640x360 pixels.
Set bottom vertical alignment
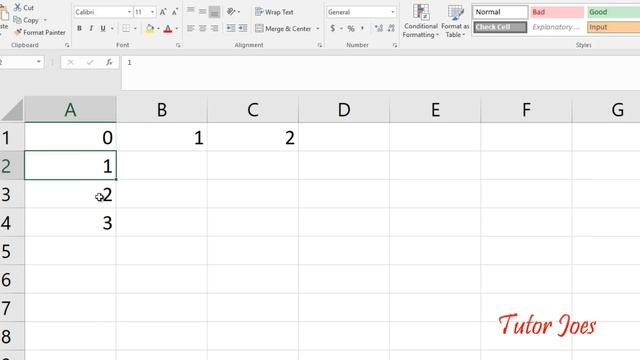point(214,11)
